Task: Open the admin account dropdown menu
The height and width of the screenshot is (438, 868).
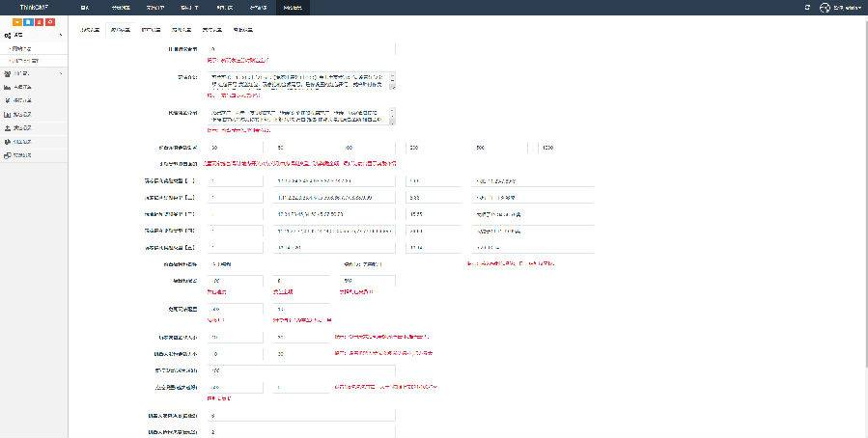Action: point(846,7)
